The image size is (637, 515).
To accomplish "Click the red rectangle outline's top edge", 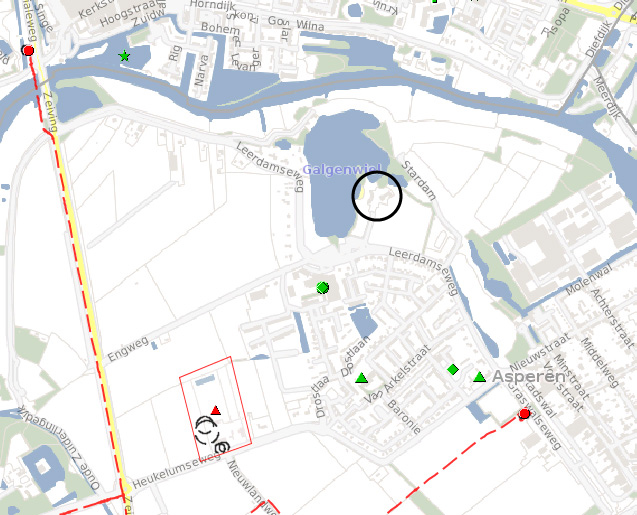I will tap(206, 367).
